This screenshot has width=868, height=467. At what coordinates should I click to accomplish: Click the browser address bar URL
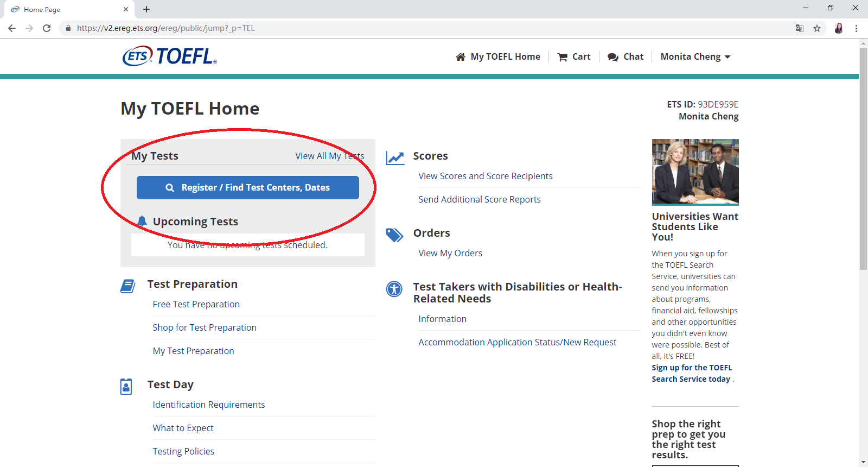point(165,28)
